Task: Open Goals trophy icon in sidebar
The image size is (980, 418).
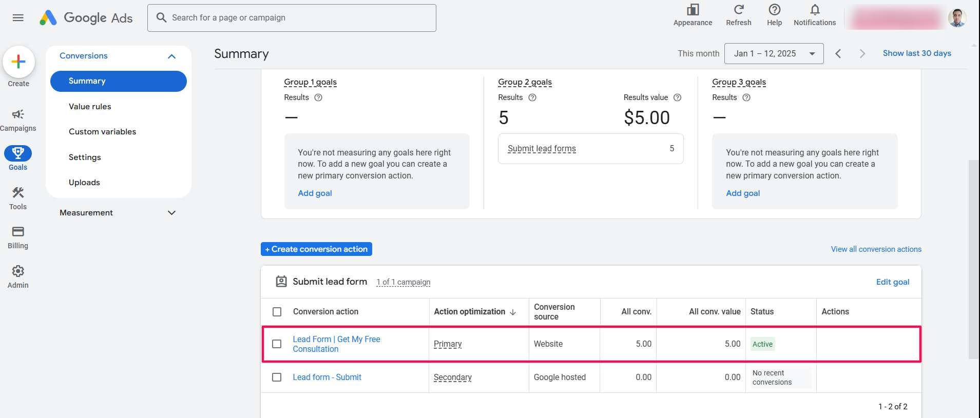Action: tap(18, 153)
